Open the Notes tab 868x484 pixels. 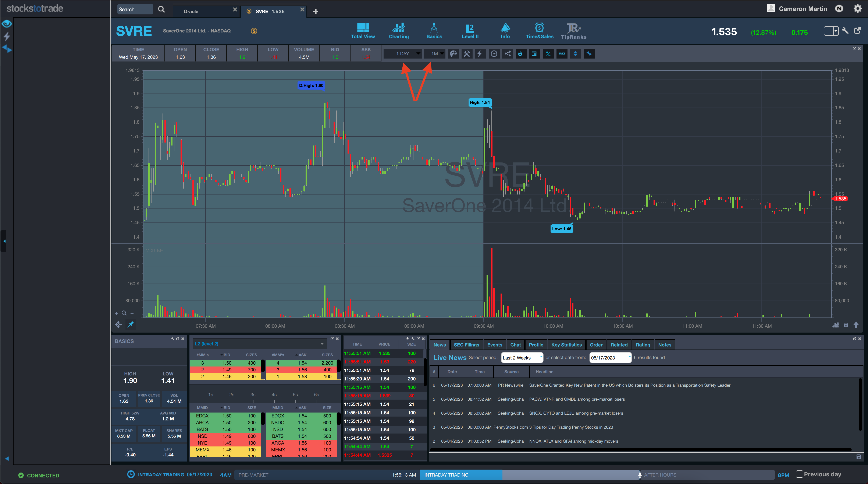coord(665,345)
